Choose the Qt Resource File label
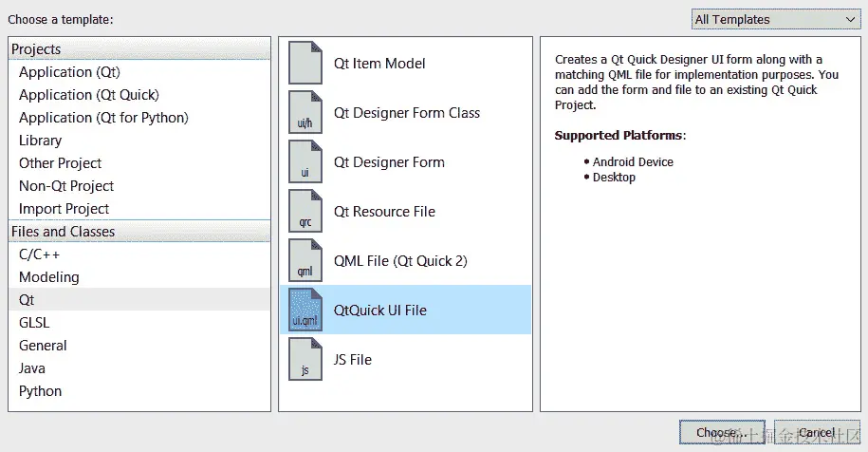This screenshot has height=452, width=868. coord(384,211)
